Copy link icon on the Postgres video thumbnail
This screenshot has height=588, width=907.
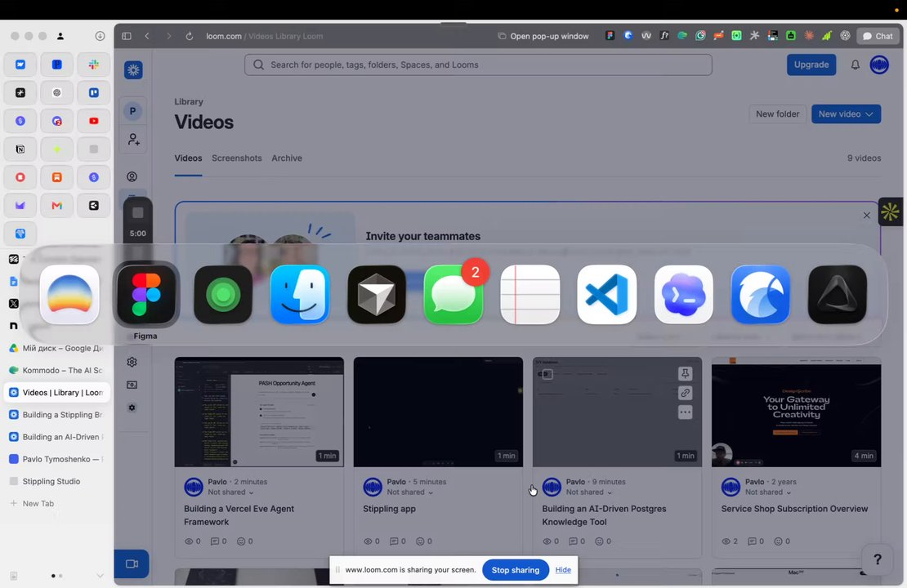point(685,393)
